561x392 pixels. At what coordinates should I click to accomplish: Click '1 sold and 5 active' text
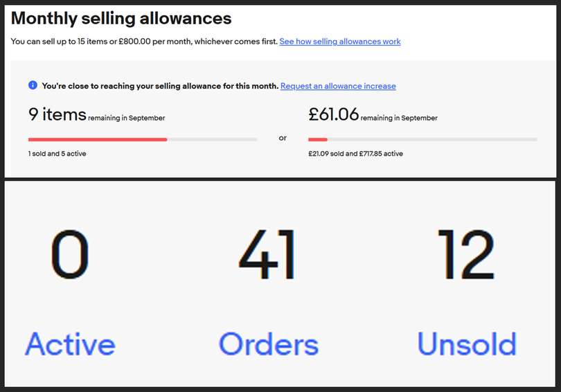(57, 154)
